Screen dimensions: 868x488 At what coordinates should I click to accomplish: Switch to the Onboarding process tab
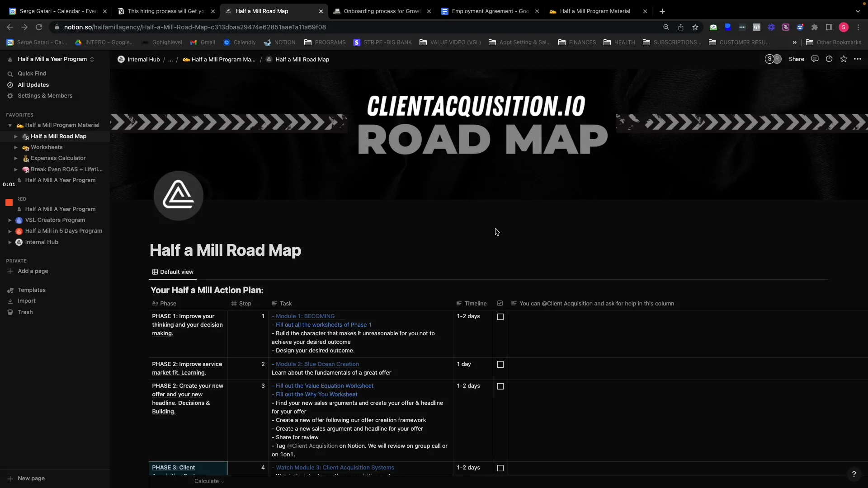coord(380,11)
